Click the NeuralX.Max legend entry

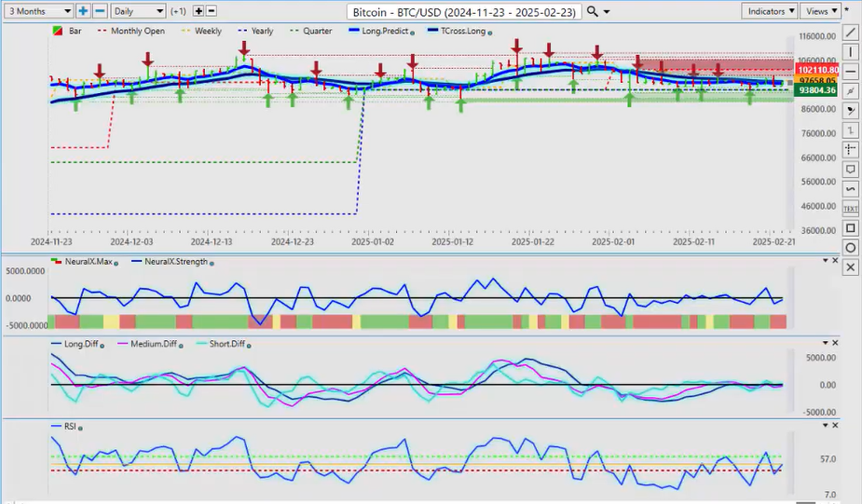(84, 262)
